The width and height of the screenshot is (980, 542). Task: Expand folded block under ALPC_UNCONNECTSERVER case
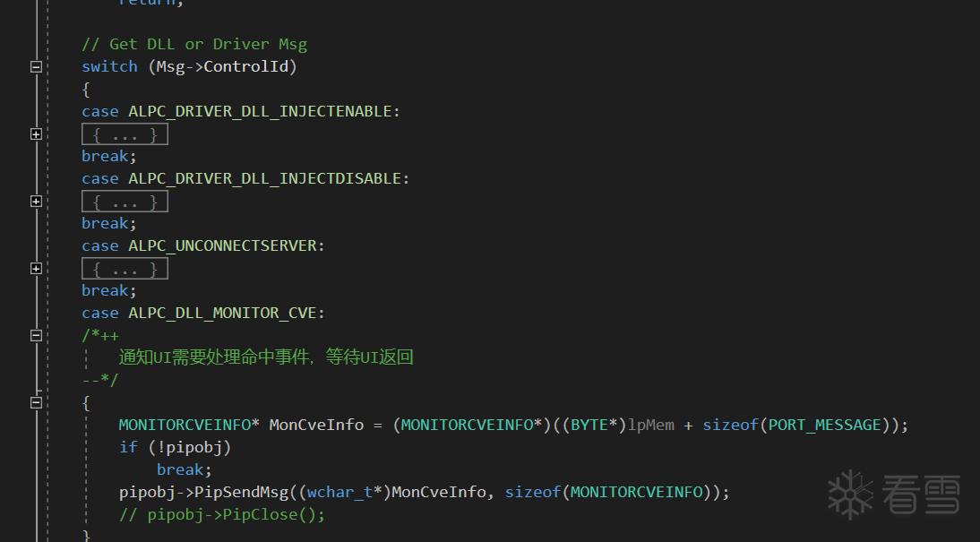(x=36, y=269)
